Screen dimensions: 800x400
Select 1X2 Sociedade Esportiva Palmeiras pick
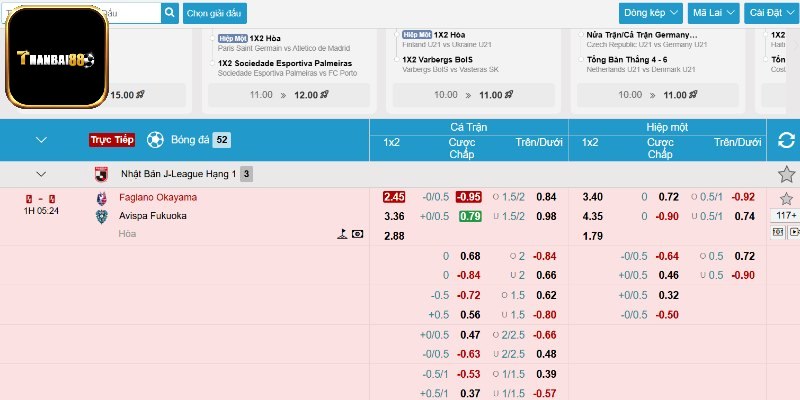click(x=285, y=63)
